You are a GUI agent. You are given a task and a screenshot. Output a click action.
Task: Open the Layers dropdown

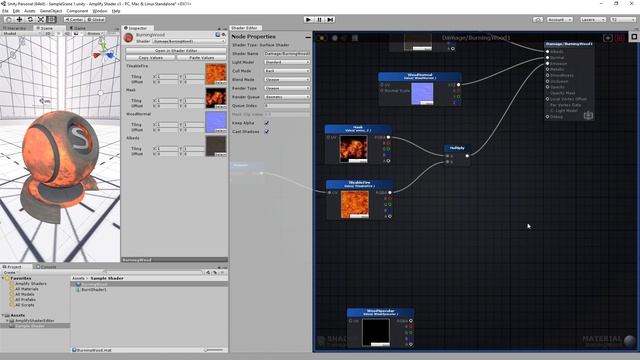click(592, 19)
